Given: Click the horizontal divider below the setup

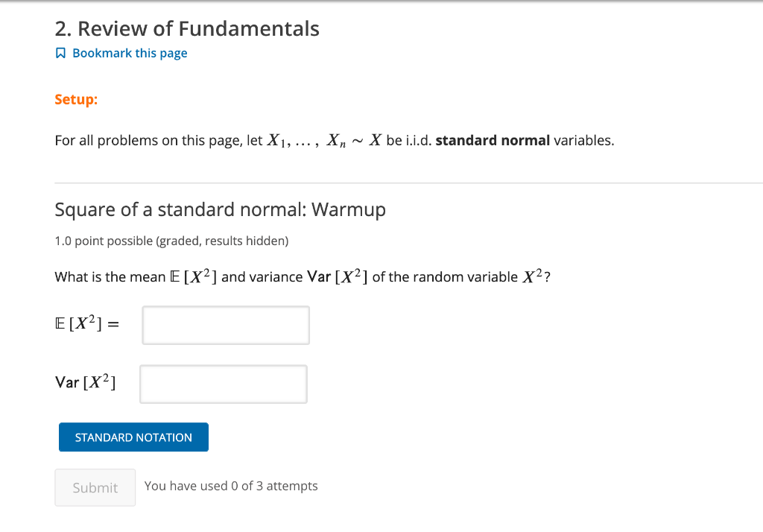Looking at the screenshot, I should pos(408,183).
